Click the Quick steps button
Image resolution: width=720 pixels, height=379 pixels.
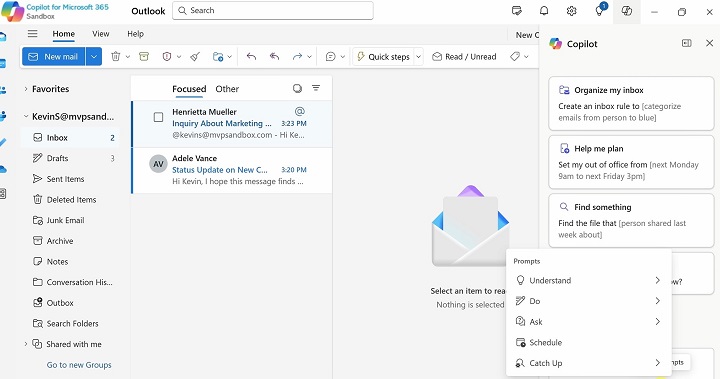(383, 57)
